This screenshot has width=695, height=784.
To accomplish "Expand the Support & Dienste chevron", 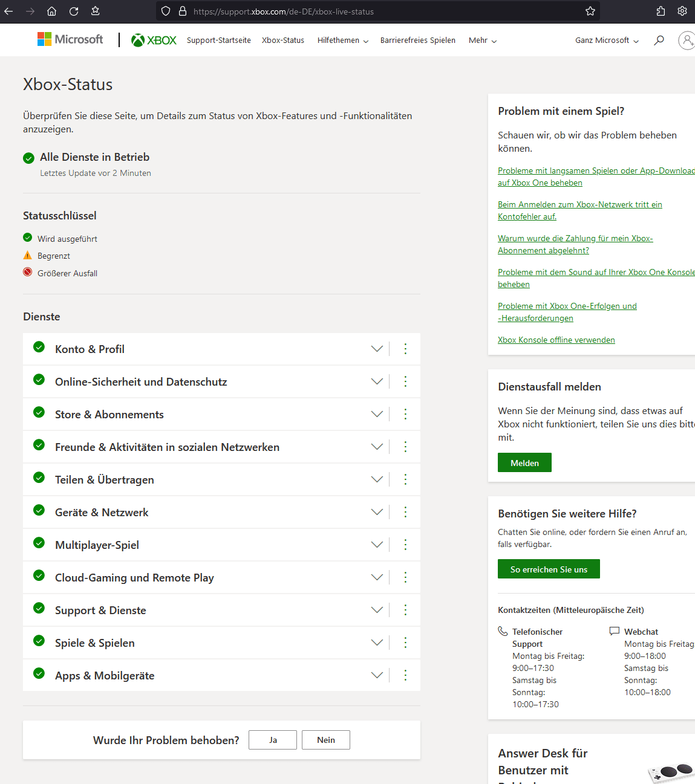I will pos(377,610).
